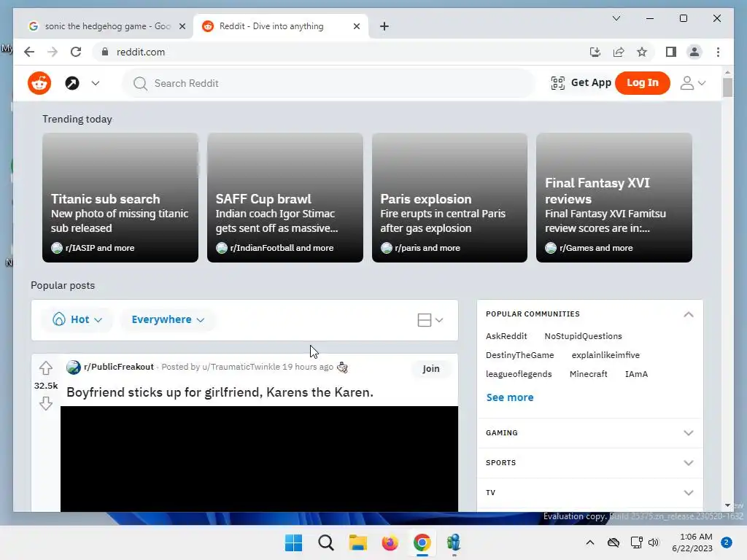Close the Reddit tab
Image resolution: width=747 pixels, height=560 pixels.
click(356, 26)
